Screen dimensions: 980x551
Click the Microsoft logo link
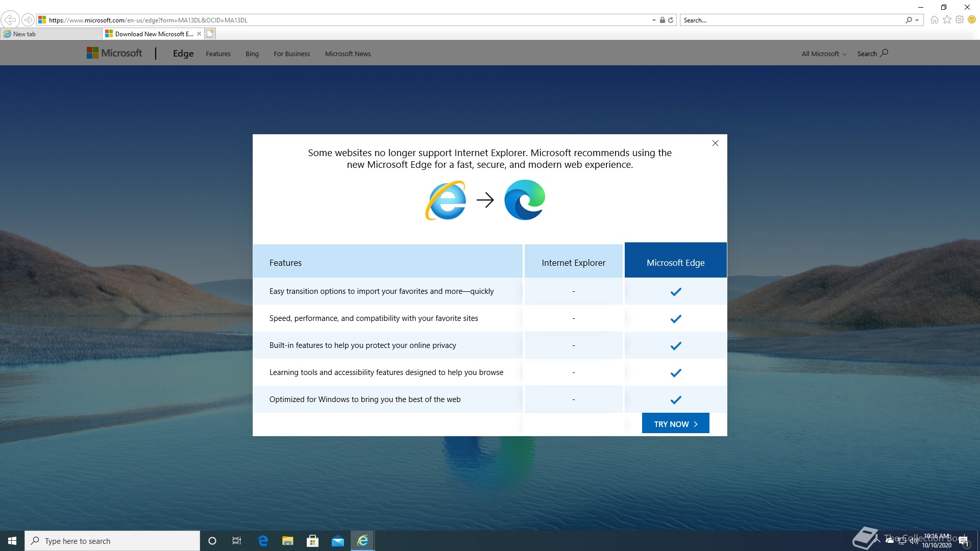click(114, 53)
